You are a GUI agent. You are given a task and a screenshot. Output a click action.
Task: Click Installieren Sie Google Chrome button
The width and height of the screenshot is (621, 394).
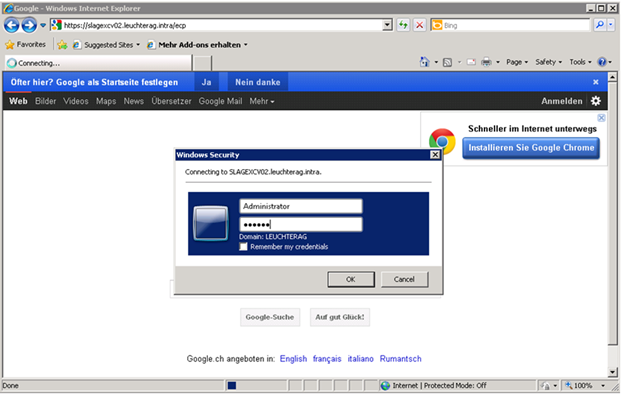pyautogui.click(x=531, y=148)
